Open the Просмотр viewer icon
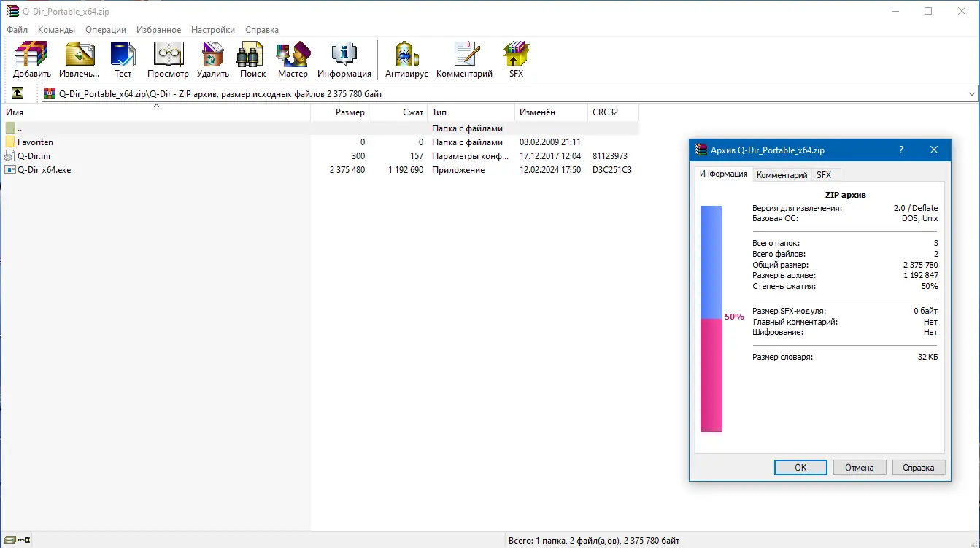 click(x=168, y=55)
